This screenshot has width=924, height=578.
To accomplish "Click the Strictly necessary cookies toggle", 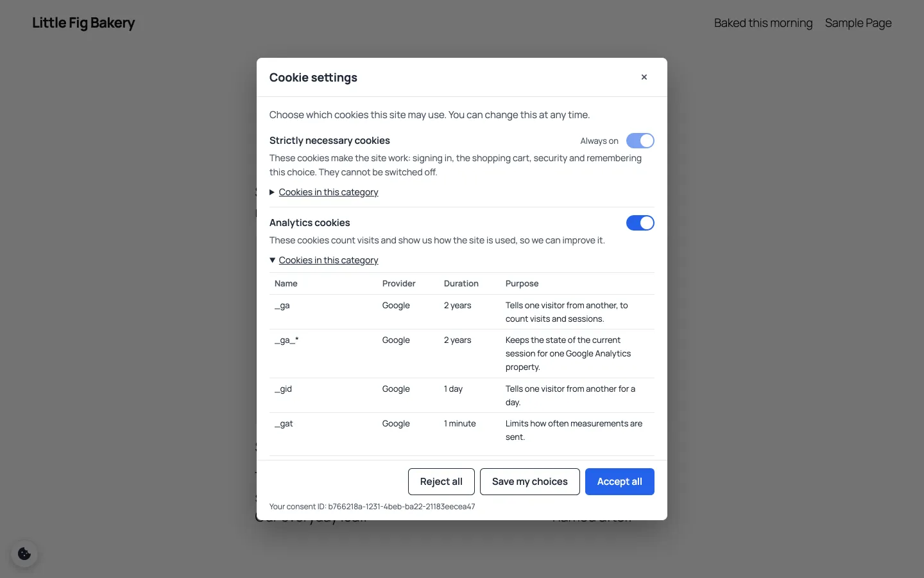I will coord(640,141).
